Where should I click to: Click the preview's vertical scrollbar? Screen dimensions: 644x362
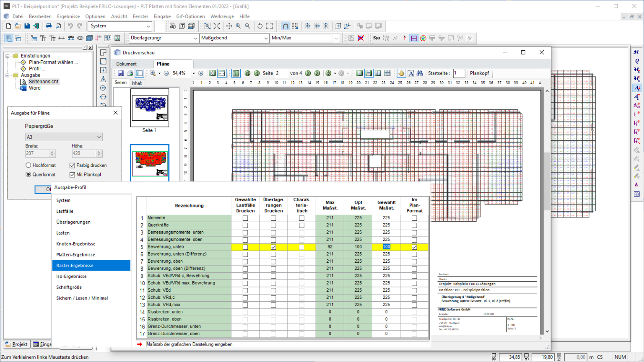547,180
